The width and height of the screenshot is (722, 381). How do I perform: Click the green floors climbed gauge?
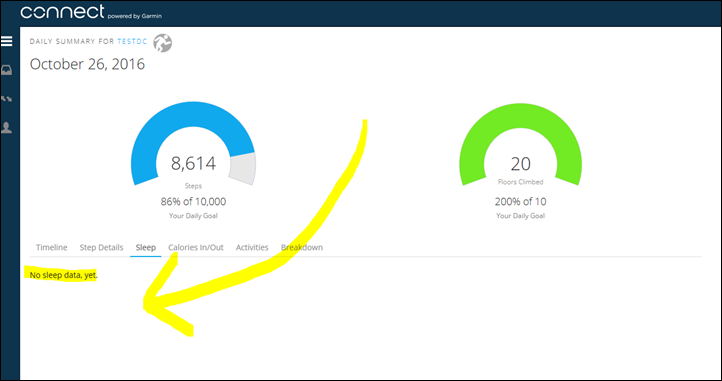coord(520,143)
